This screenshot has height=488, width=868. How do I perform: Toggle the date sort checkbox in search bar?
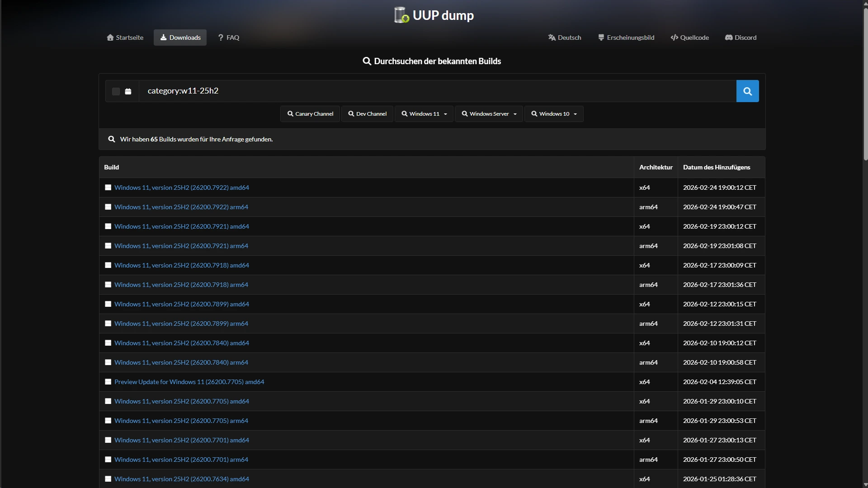click(x=116, y=91)
